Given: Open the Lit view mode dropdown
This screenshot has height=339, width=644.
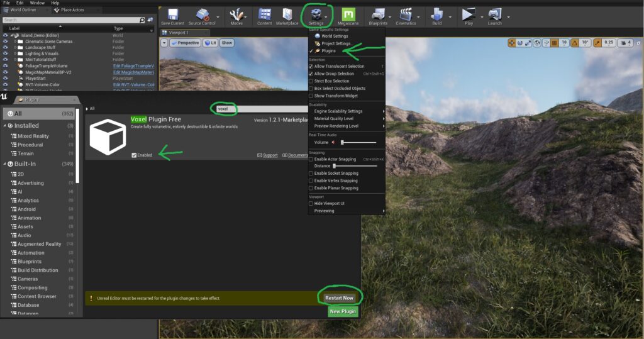Looking at the screenshot, I should pos(211,43).
